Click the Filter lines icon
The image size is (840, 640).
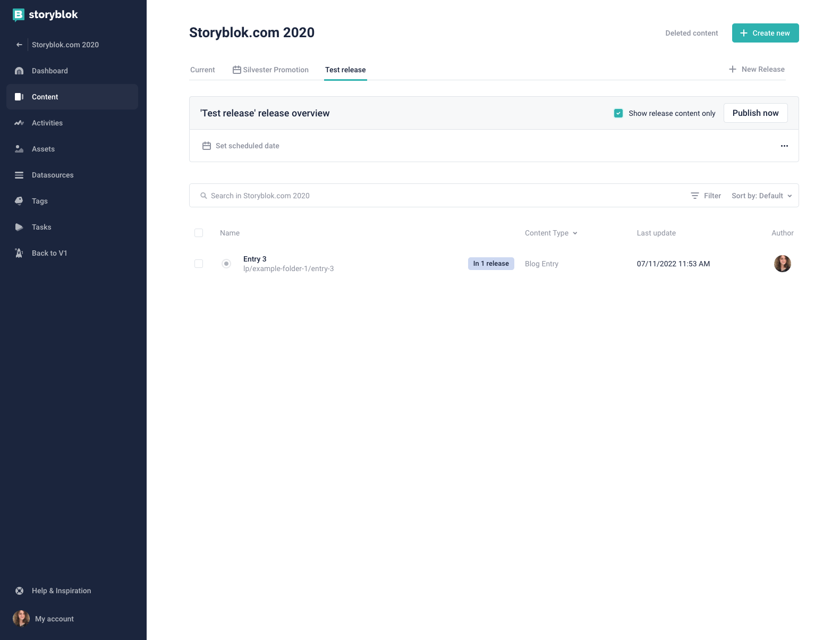coord(694,196)
